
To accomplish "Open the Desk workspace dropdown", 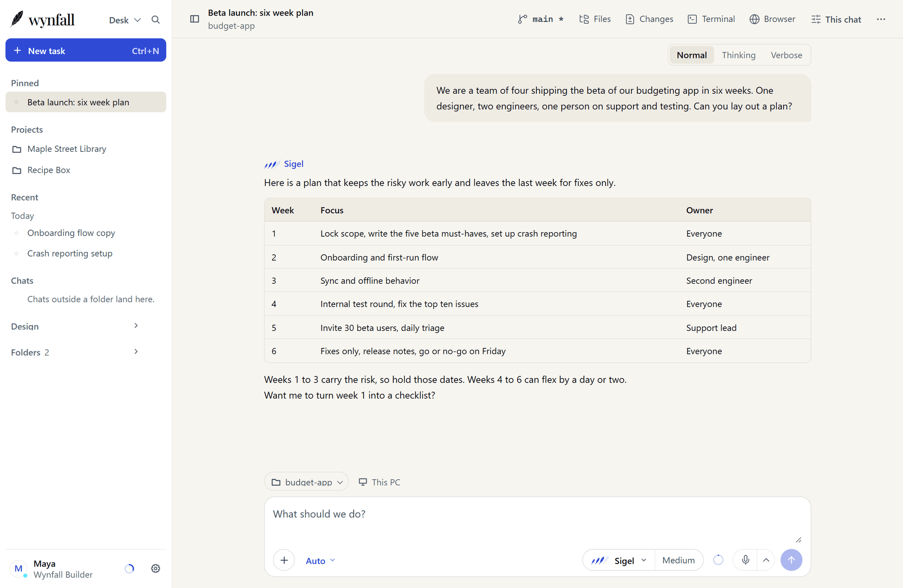I will (x=124, y=20).
